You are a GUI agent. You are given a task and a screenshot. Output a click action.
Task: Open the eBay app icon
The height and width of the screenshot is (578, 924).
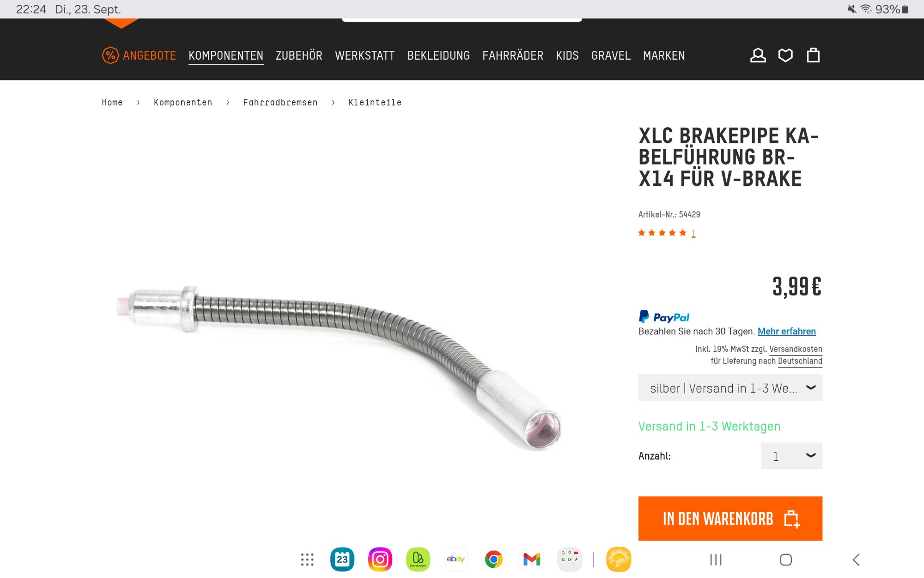(x=456, y=560)
